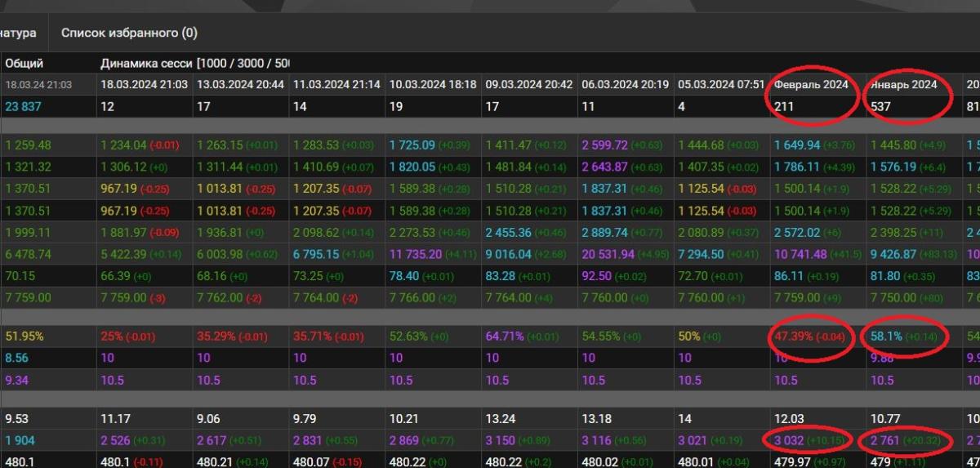Select the 11.03.2024 21:14 session column header
The image size is (980, 468).
click(336, 84)
